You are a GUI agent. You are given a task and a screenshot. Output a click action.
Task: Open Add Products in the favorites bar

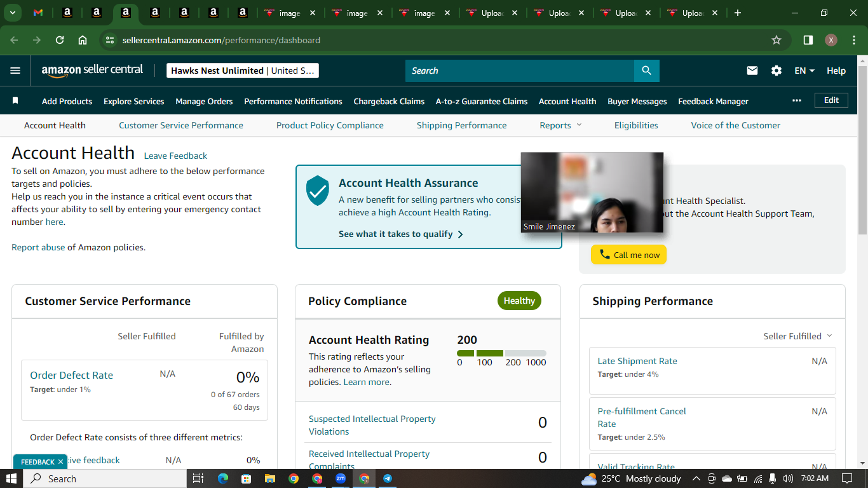click(67, 101)
